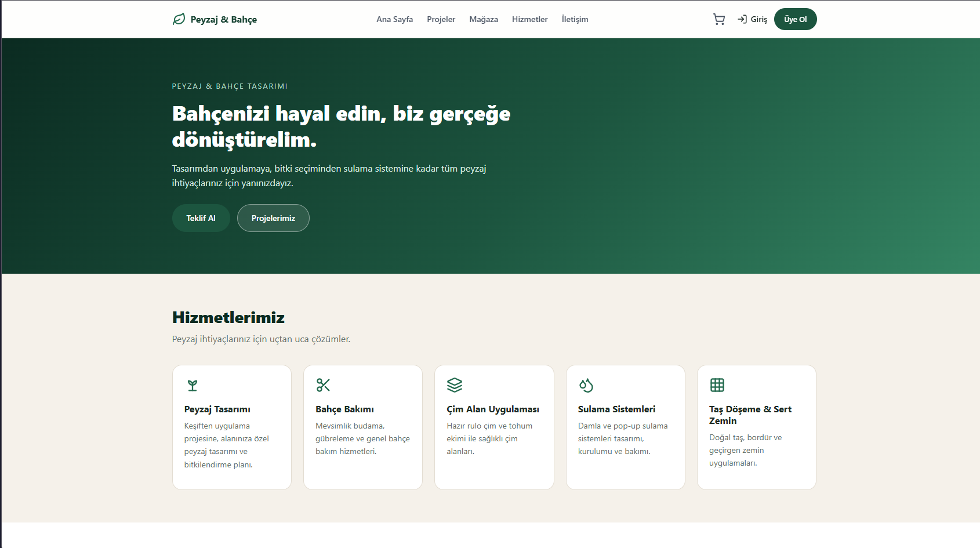Click the PEYZAJ & BAHÇE TASARIMI eyebrow text
The width and height of the screenshot is (980, 548).
[x=230, y=86]
